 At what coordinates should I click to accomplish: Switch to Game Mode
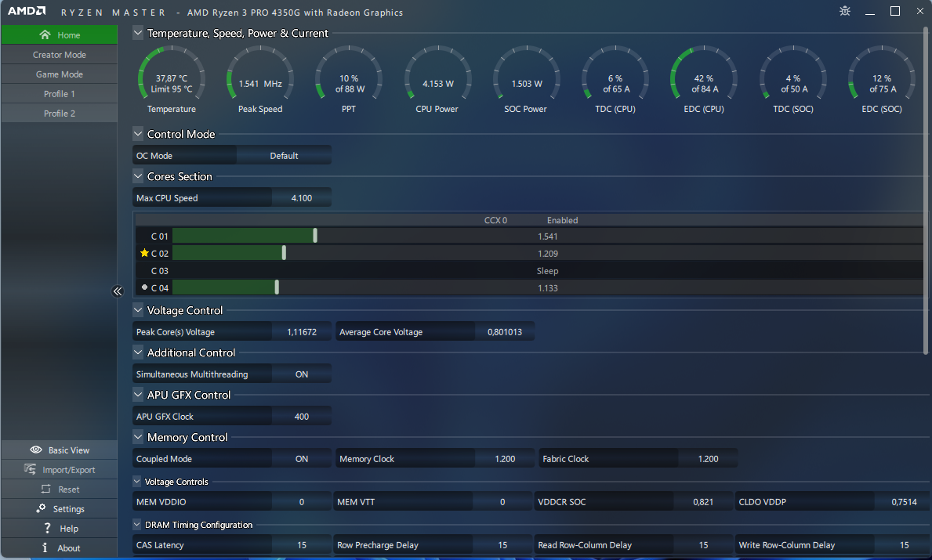tap(60, 74)
